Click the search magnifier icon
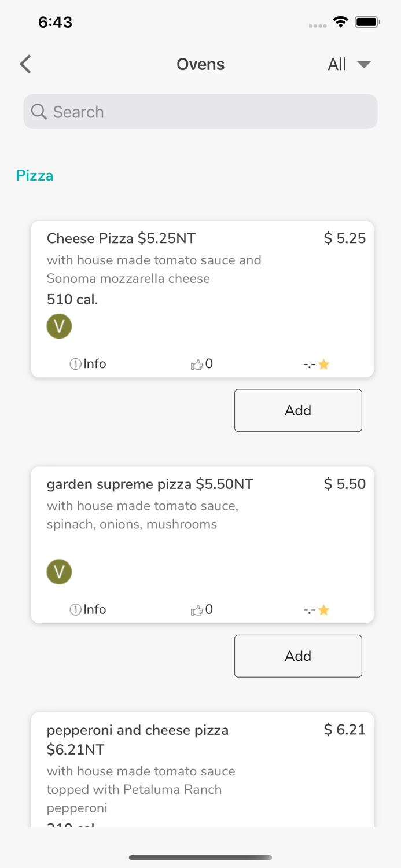401x868 pixels. (x=39, y=112)
